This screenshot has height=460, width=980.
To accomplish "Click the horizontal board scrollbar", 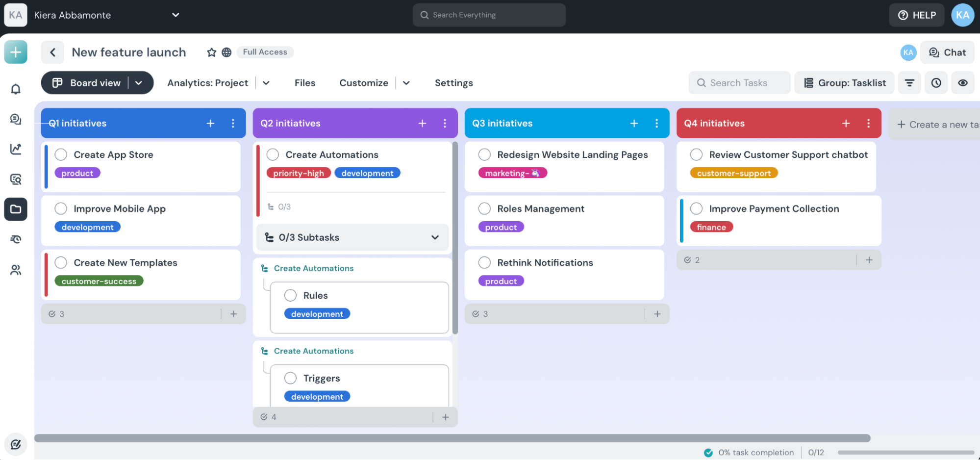I will click(452, 438).
